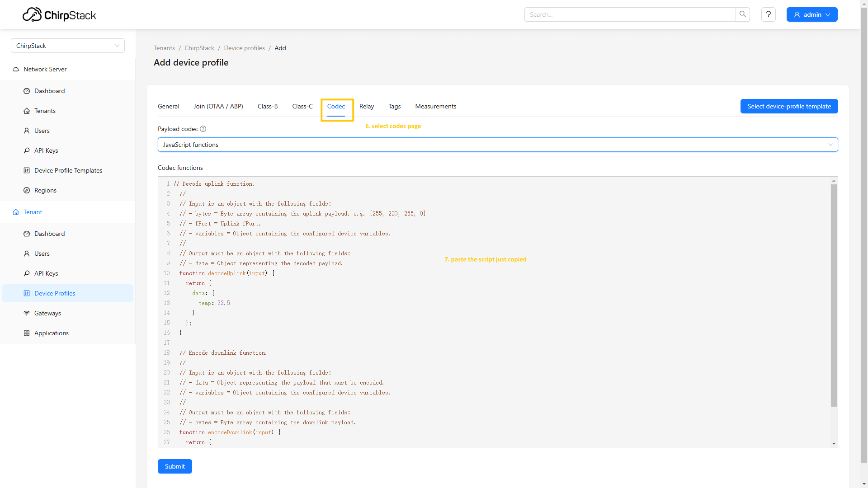Click the search magnifier icon
Viewport: 868px width, 488px height.
(742, 14)
